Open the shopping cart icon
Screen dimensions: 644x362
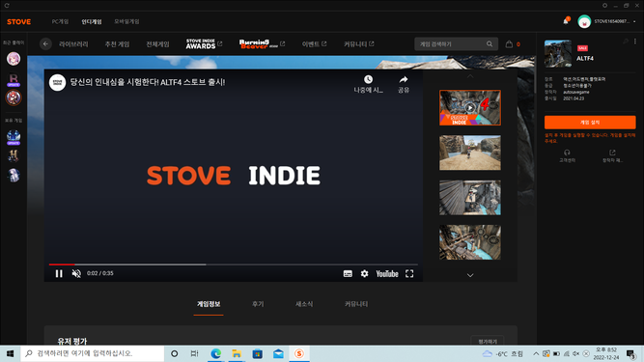pyautogui.click(x=509, y=43)
